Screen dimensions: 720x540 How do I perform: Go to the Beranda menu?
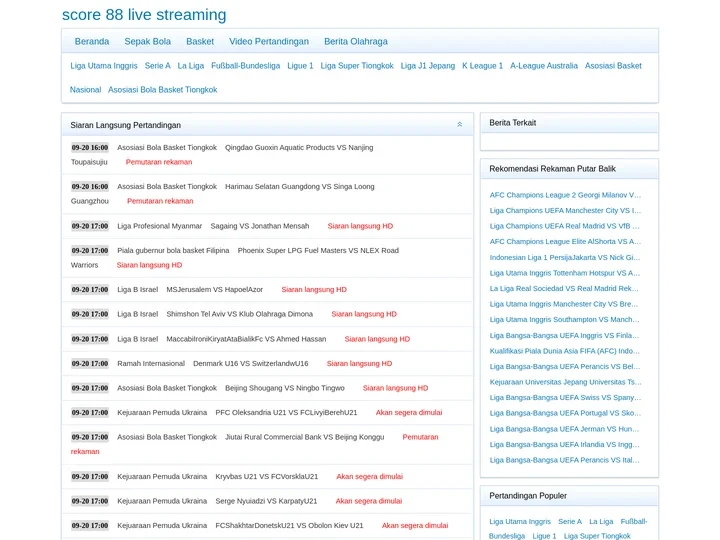coord(92,41)
